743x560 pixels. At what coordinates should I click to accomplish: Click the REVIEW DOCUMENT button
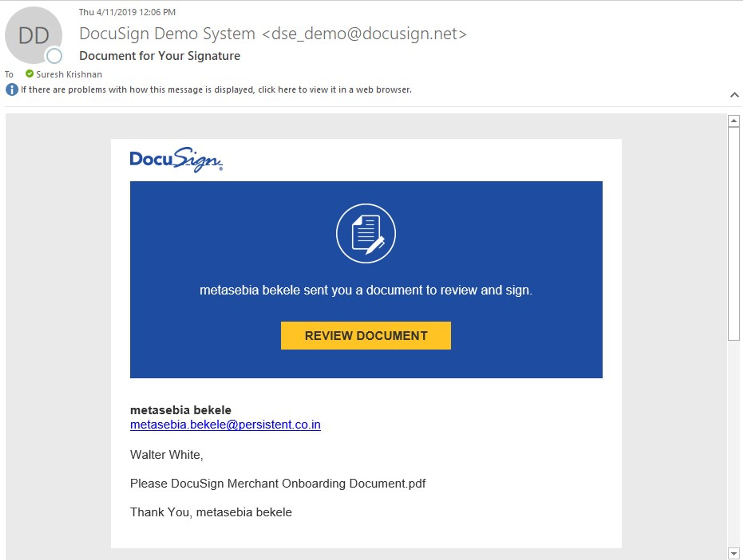click(x=366, y=336)
